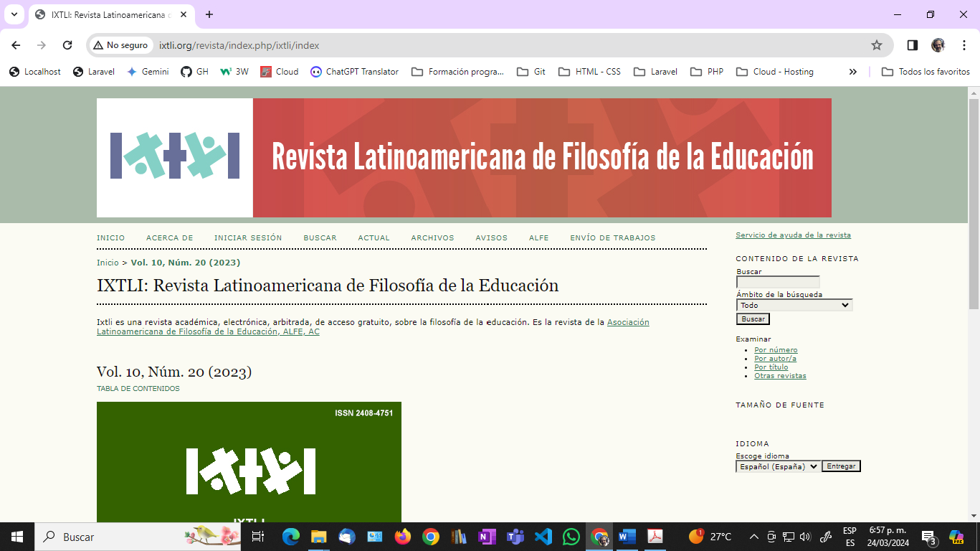Click the green IXTLI issue cover image
Viewport: 980px width, 551px height.
249,462
